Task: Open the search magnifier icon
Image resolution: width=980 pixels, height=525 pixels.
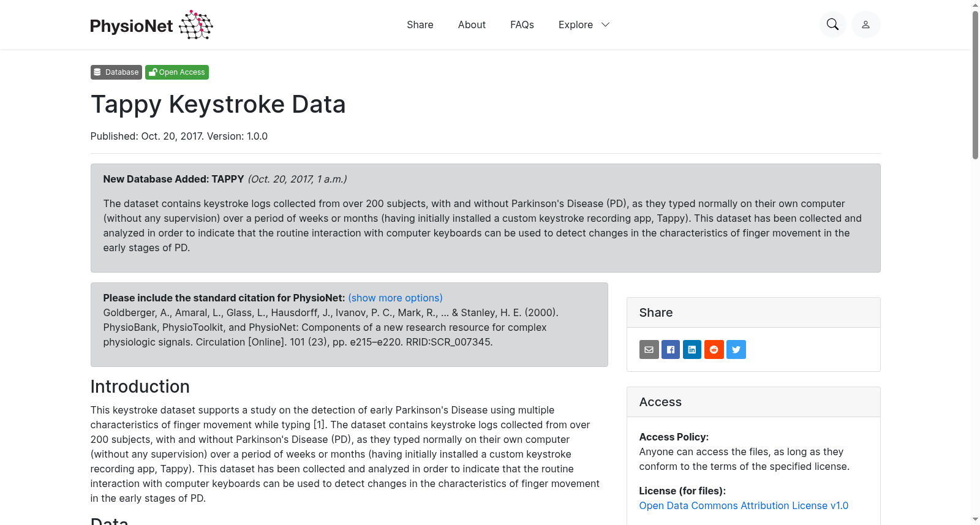Action: (832, 25)
